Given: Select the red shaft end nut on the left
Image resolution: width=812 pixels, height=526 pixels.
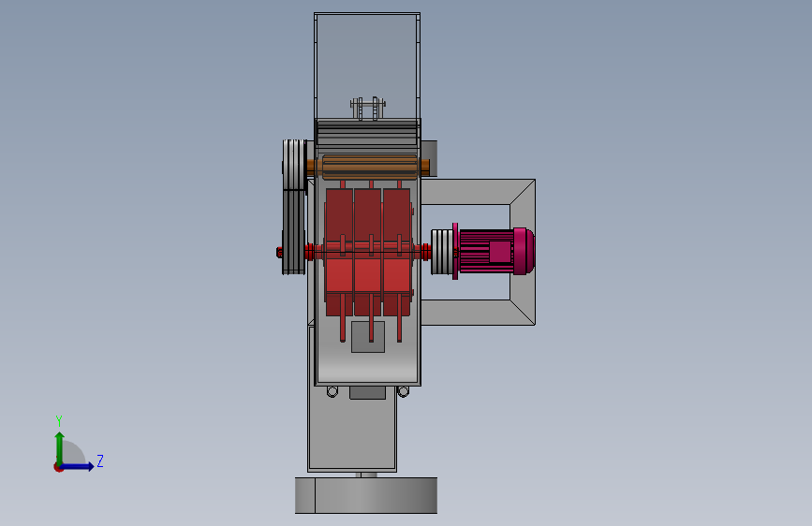Looking at the screenshot, I should (x=280, y=253).
